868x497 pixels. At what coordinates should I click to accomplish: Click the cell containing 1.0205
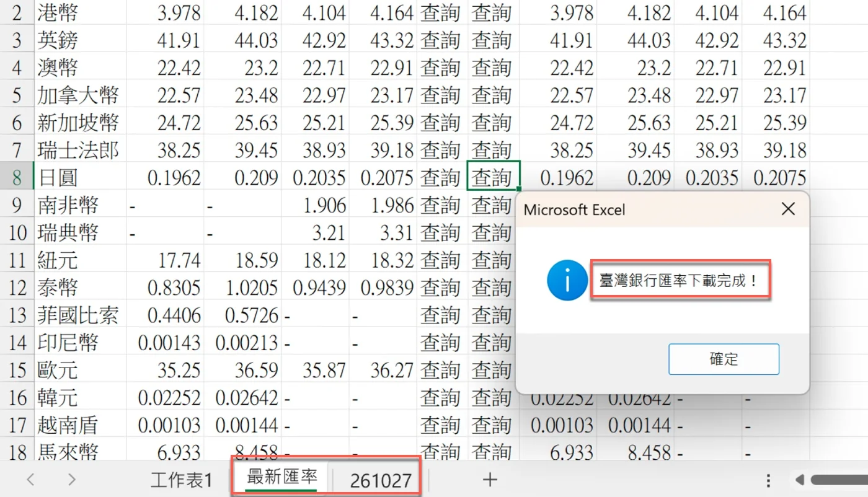242,287
